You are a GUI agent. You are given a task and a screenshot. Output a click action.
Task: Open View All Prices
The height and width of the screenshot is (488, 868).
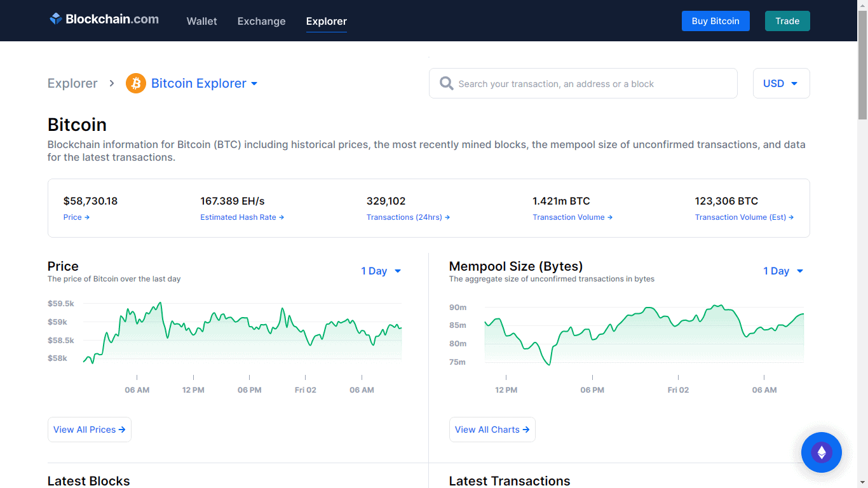coord(89,430)
